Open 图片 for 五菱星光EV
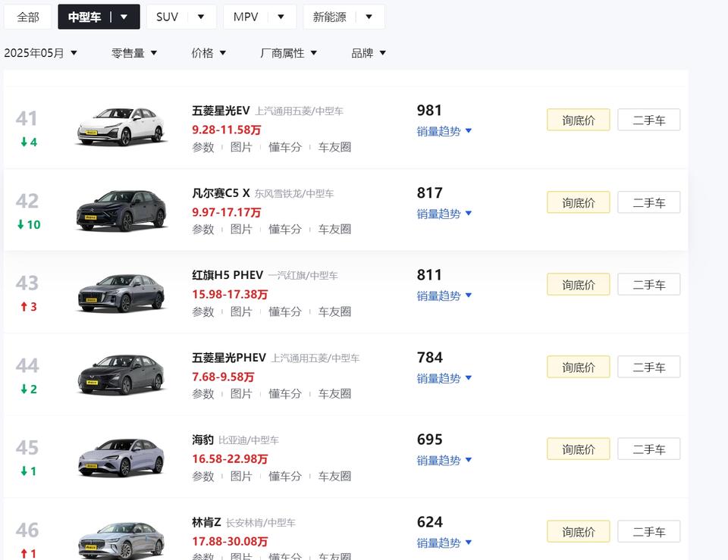Viewport: 728px width, 560px height. (x=241, y=147)
